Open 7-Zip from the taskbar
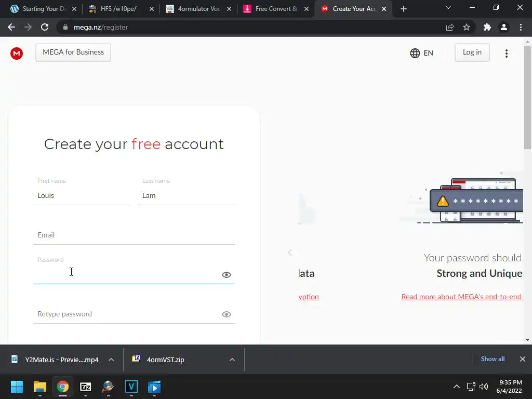This screenshot has width=532, height=399. pos(86,387)
